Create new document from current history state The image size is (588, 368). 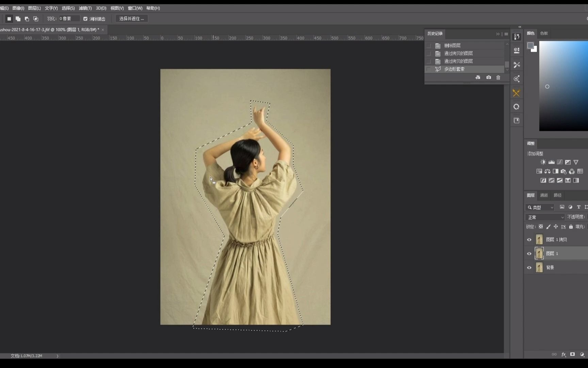[478, 77]
